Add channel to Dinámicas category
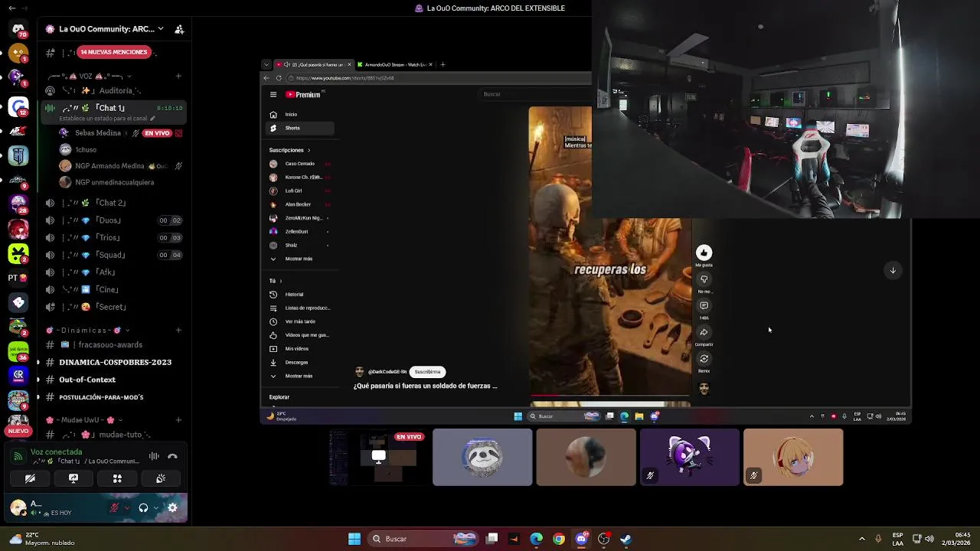Viewport: 980px width, 551px height. pyautogui.click(x=178, y=331)
